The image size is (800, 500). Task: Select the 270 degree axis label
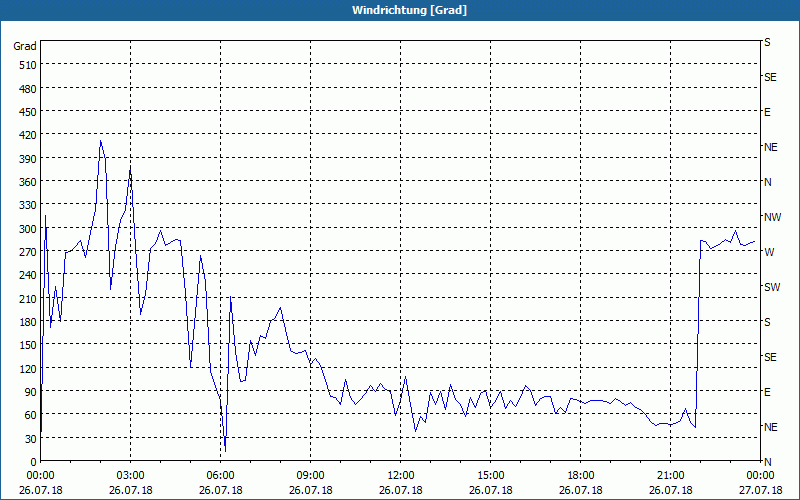pos(28,252)
